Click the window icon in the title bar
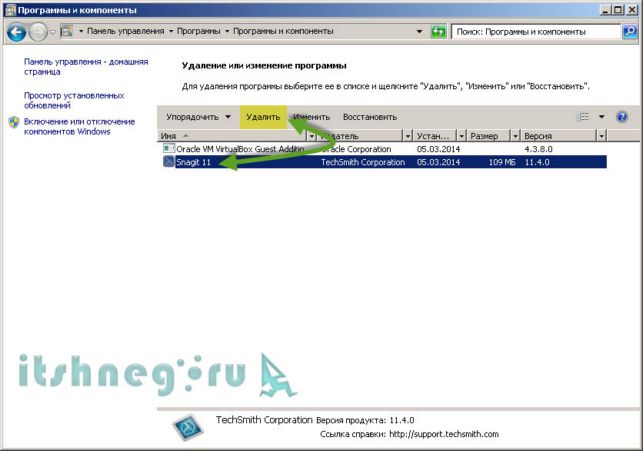The height and width of the screenshot is (451, 643). click(10, 10)
